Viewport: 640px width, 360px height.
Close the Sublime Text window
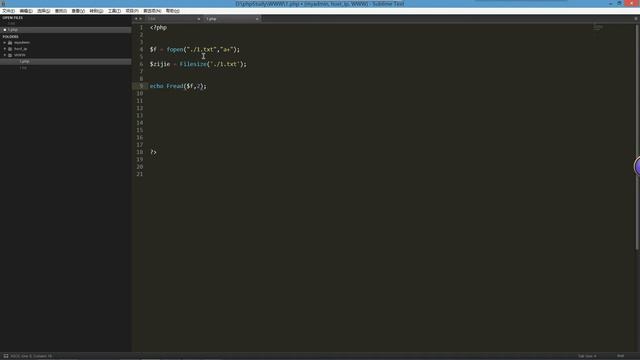coord(632,3)
